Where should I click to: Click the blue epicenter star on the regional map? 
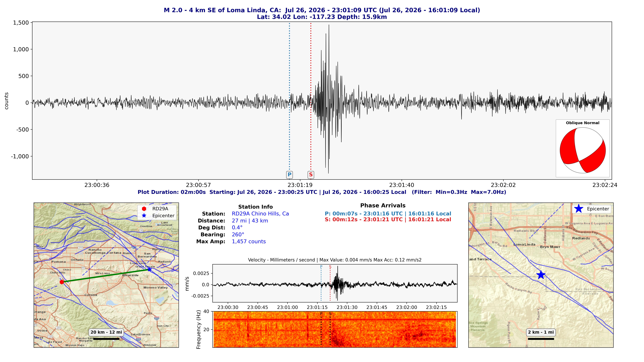pyautogui.click(x=149, y=269)
